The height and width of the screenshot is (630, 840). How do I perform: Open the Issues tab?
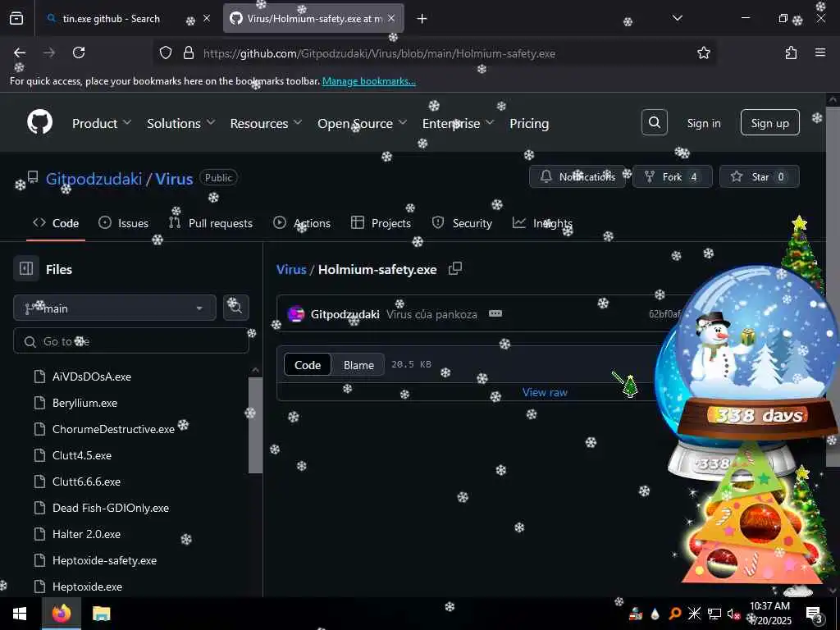123,223
